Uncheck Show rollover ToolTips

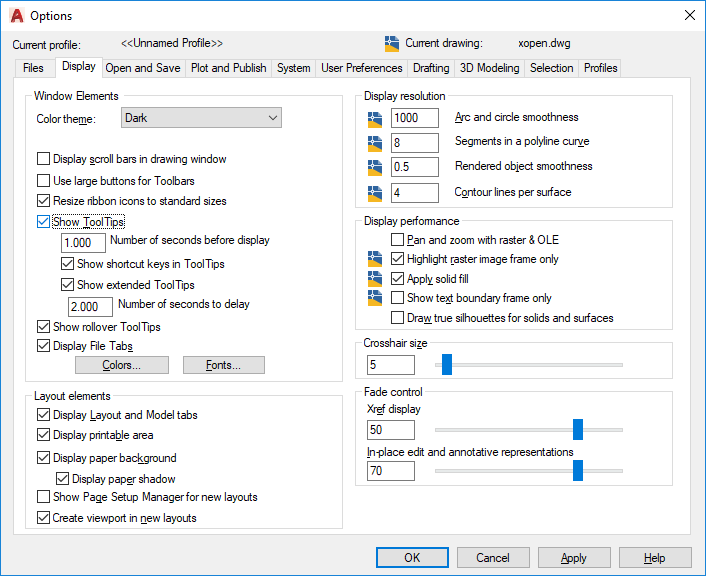[x=43, y=327]
